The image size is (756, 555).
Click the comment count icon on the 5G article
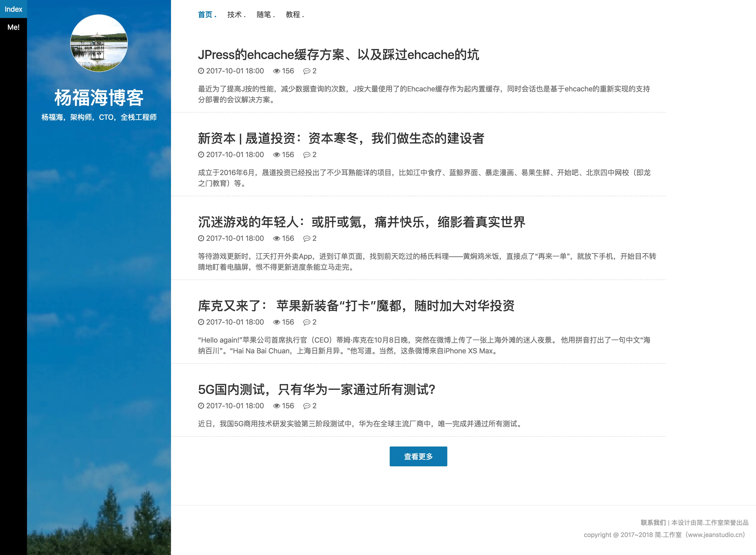click(307, 406)
